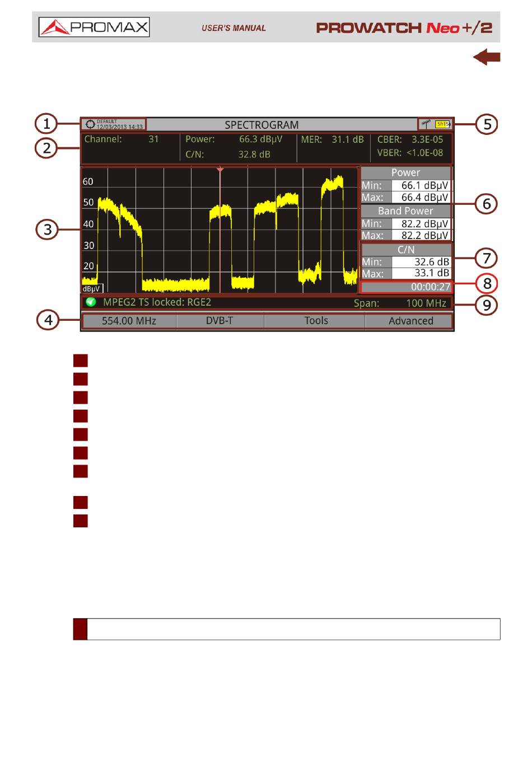Screen dimensions: 532x772
Task: Select Band Power Min 82.2 dBµV field
Action: pos(421,223)
